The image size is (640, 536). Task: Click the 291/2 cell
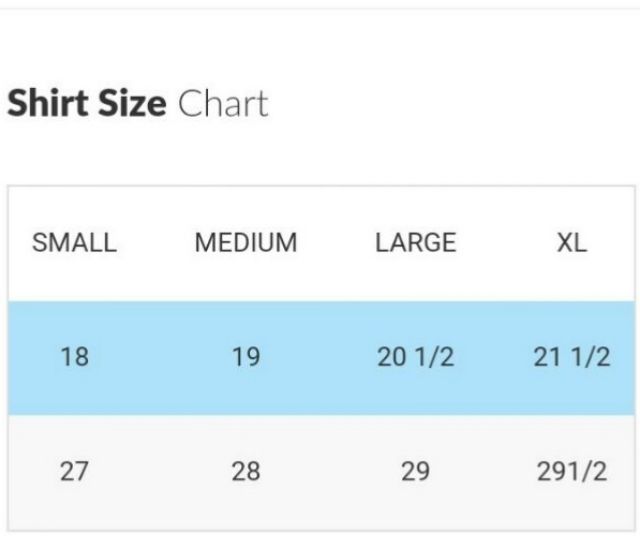pyautogui.click(x=571, y=471)
